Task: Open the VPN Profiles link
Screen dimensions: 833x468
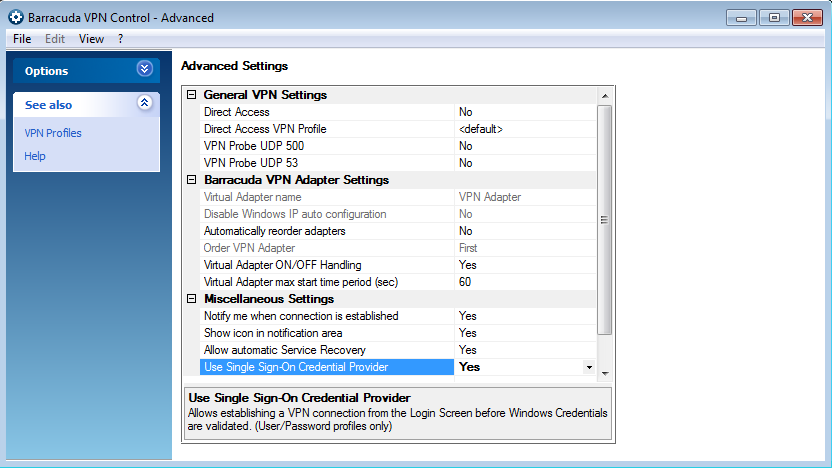Action: 53,133
